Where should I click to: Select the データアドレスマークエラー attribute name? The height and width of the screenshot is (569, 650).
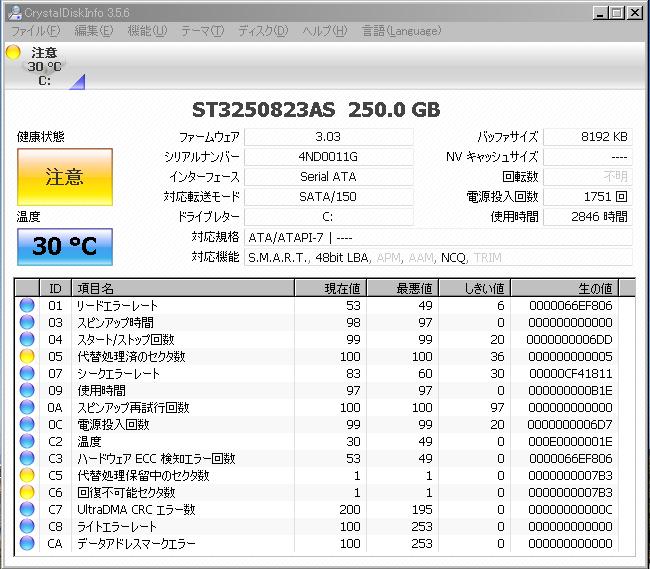point(136,543)
